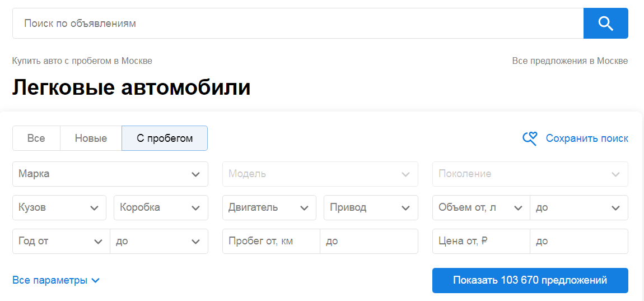The image size is (644, 301).
Task: Focus the Цена от, ₽ price field
Action: (480, 242)
